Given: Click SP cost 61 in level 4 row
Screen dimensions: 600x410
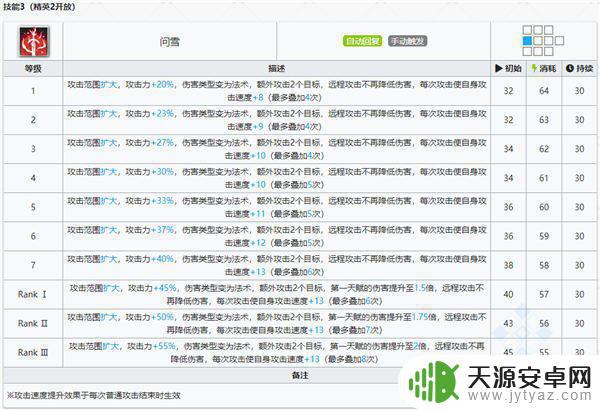Looking at the screenshot, I should (544, 178).
